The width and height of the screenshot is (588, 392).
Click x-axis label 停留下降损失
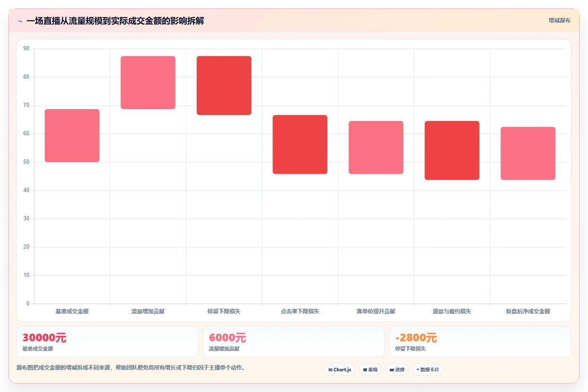[x=224, y=311]
